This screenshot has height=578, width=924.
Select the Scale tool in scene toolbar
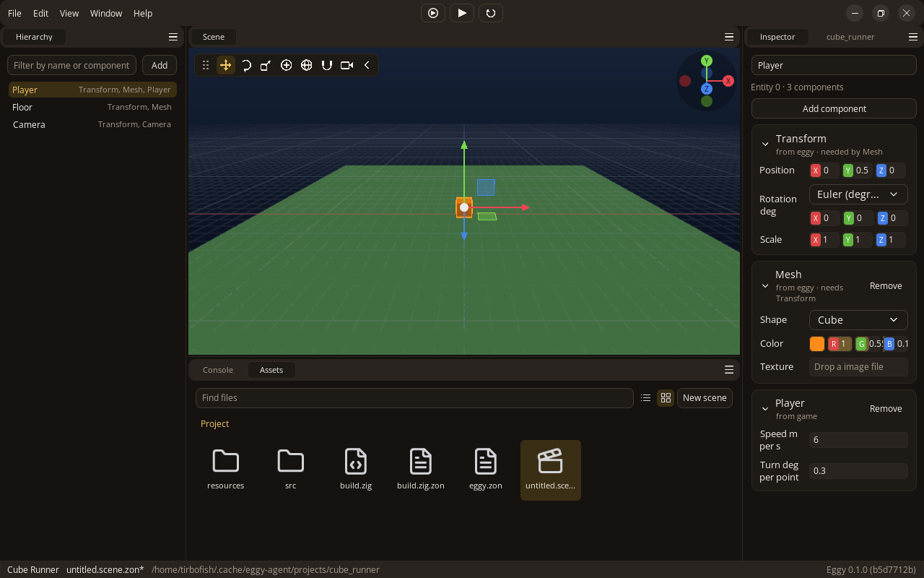[x=266, y=65]
